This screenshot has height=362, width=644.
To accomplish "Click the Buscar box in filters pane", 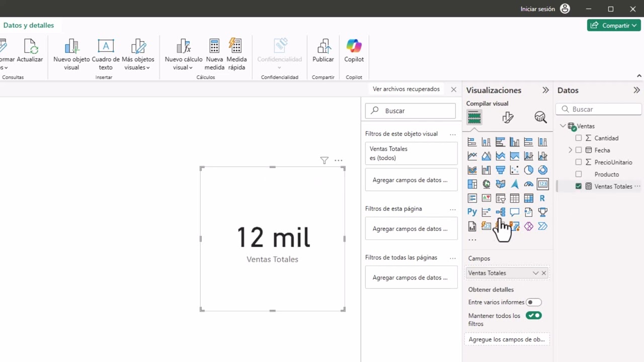I will (411, 111).
